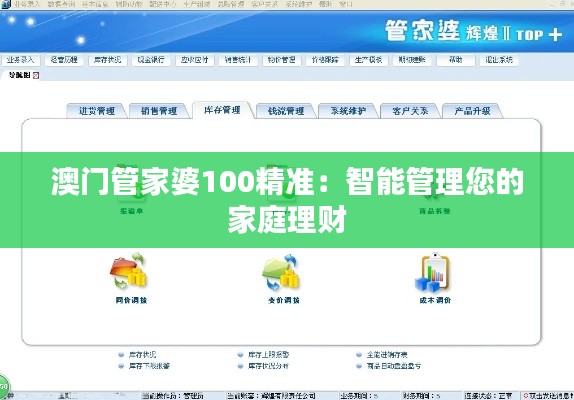The image size is (574, 400).
Task: Click the 价格跟踪 toolbar button
Action: [x=325, y=60]
